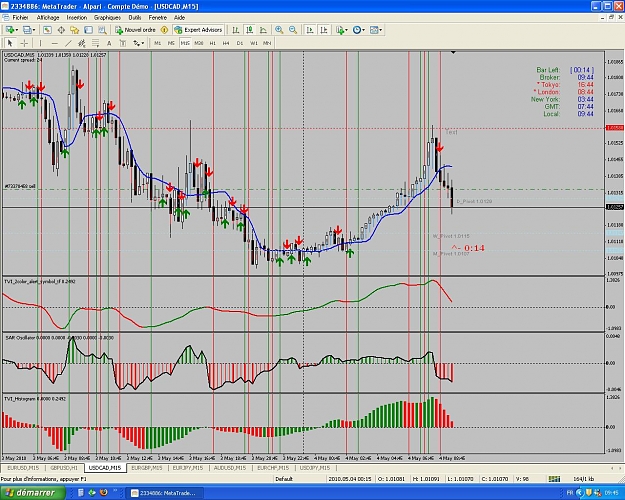625x500 pixels.
Task: Switch timeframe to H1
Action: [212, 43]
